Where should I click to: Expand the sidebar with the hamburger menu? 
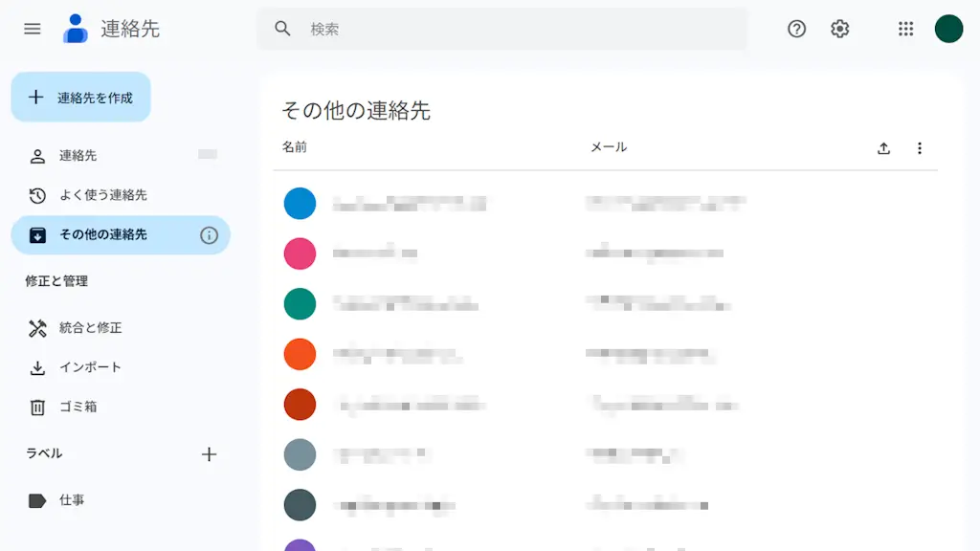32,29
